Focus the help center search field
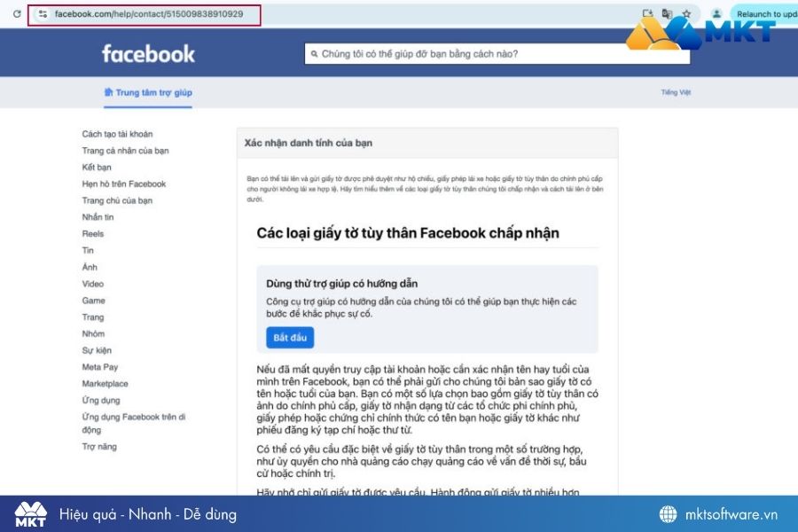This screenshot has height=532, width=798. (x=497, y=54)
